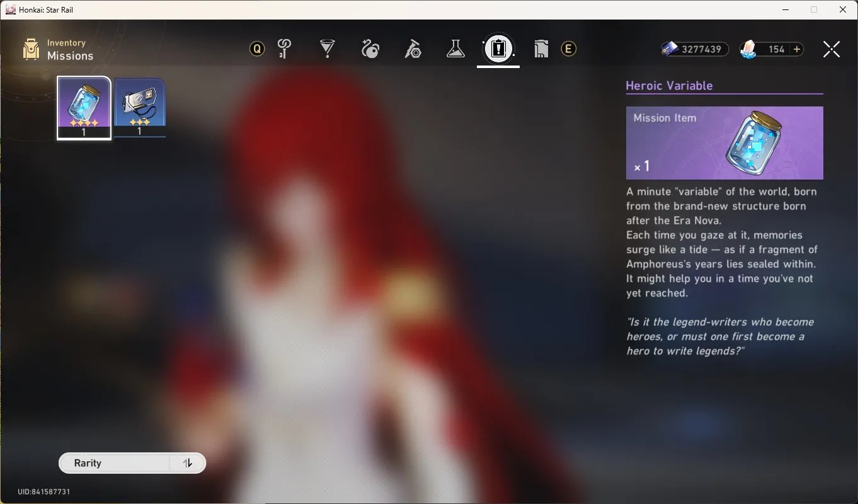Image resolution: width=858 pixels, height=504 pixels.
Task: Click the plus button beside 154
Action: (x=797, y=49)
